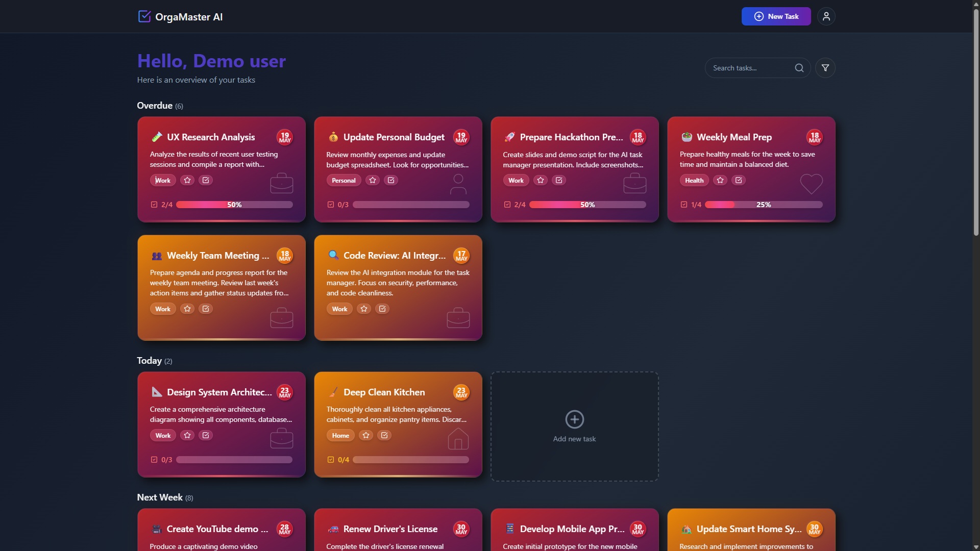Click the UX Research 50% progress bar
The image size is (980, 551).
pyautogui.click(x=234, y=205)
